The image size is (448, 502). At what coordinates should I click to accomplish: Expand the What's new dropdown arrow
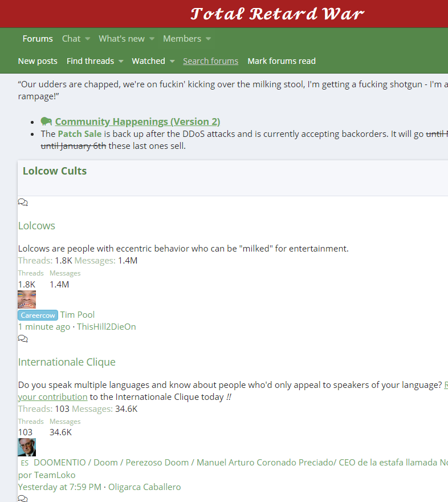(x=152, y=39)
